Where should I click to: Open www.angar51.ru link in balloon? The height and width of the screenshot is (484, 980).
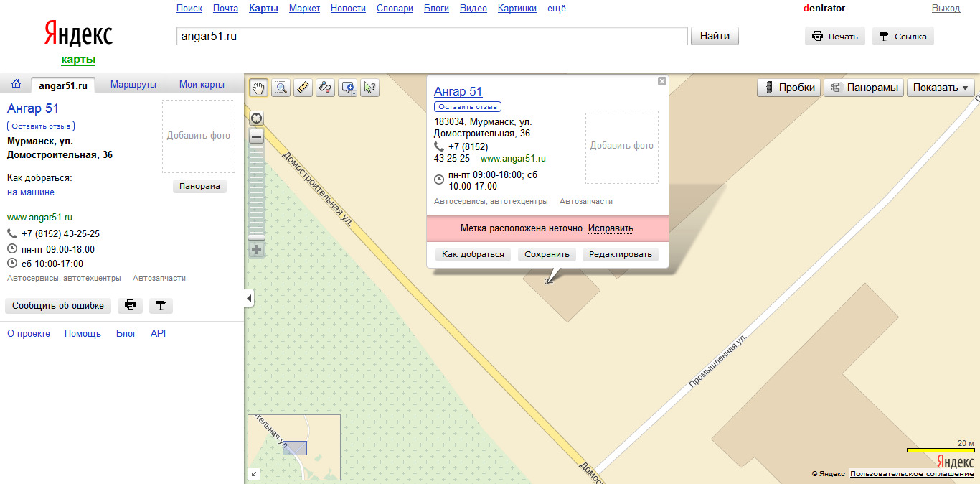point(513,159)
